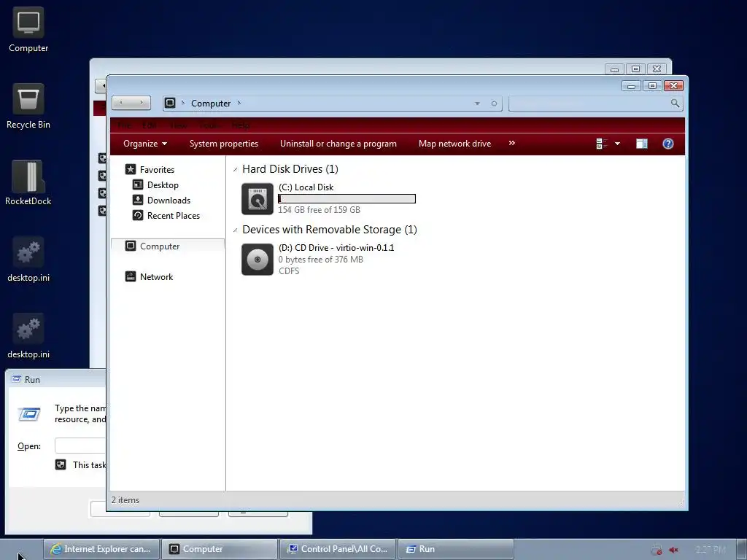The width and height of the screenshot is (747, 560).
Task: Open the Edit menu
Action: (x=150, y=125)
